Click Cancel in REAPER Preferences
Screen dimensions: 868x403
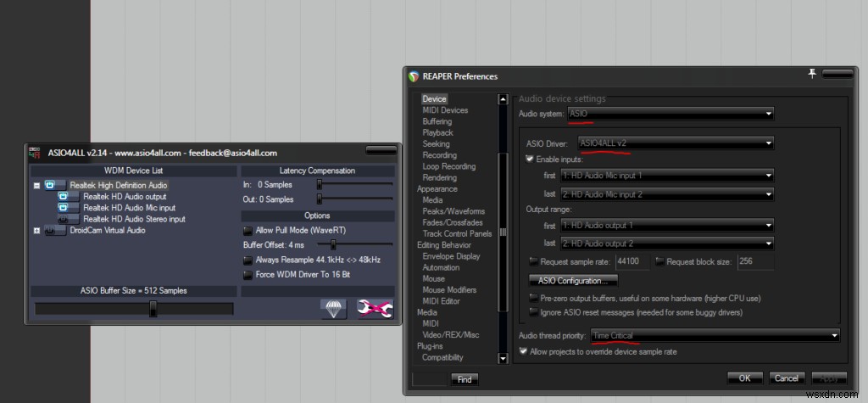[786, 378]
